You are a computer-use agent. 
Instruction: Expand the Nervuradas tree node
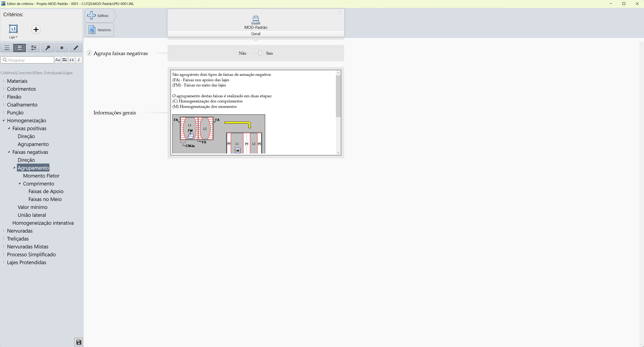point(4,231)
